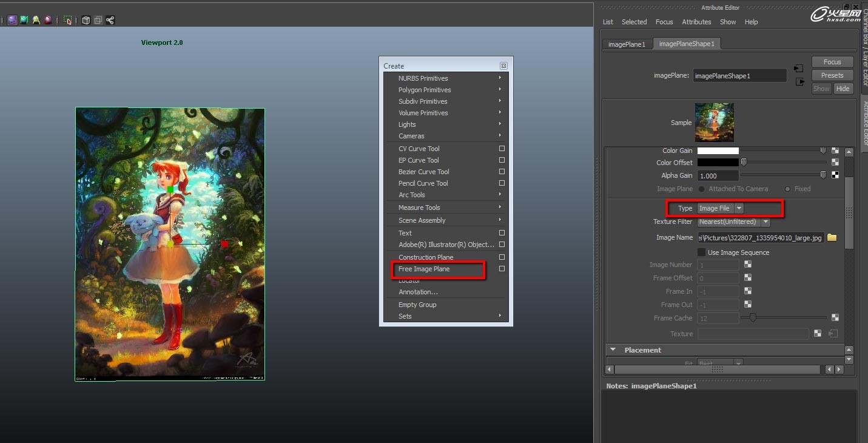The height and width of the screenshot is (443, 868).
Task: Click the Presets button
Action: 832,75
